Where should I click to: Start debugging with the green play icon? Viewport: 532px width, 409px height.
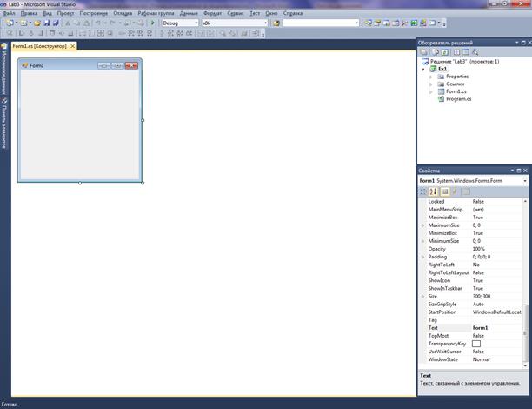point(153,23)
